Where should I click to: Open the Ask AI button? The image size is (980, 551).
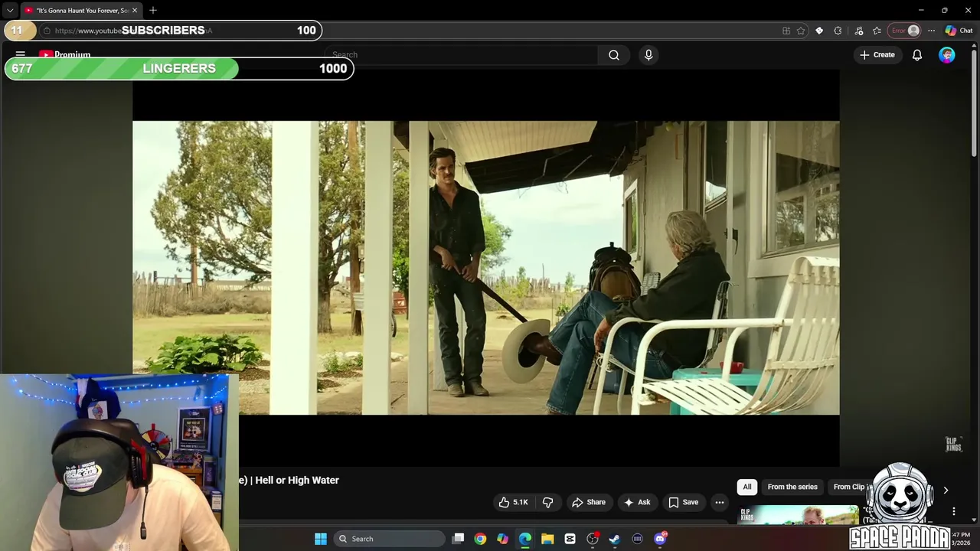coord(637,502)
